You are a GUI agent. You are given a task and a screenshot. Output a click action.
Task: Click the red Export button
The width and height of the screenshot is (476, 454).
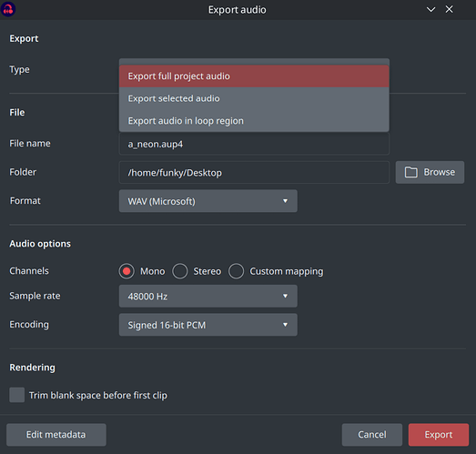(x=439, y=435)
